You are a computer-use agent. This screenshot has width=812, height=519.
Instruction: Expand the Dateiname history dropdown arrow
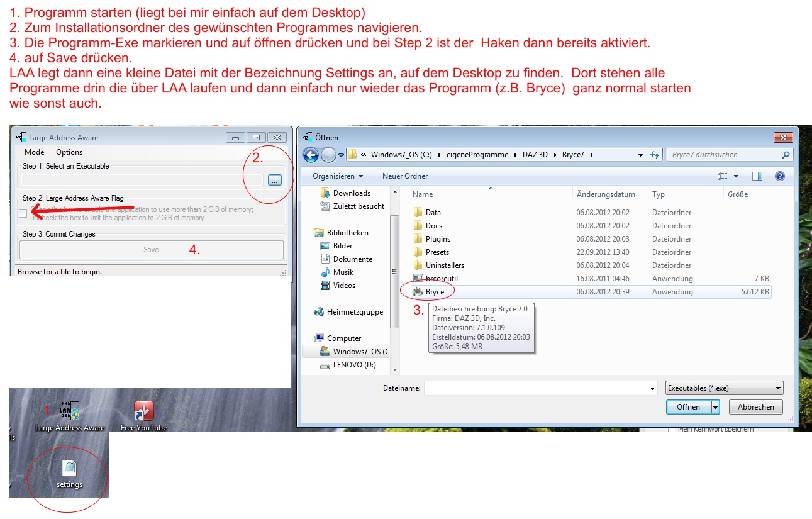coord(652,388)
